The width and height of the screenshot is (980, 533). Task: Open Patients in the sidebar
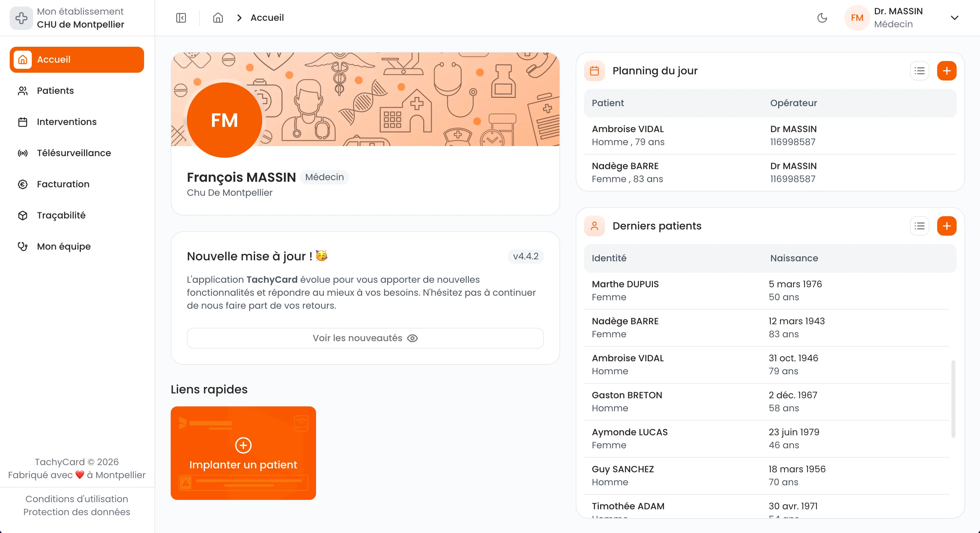(x=77, y=91)
